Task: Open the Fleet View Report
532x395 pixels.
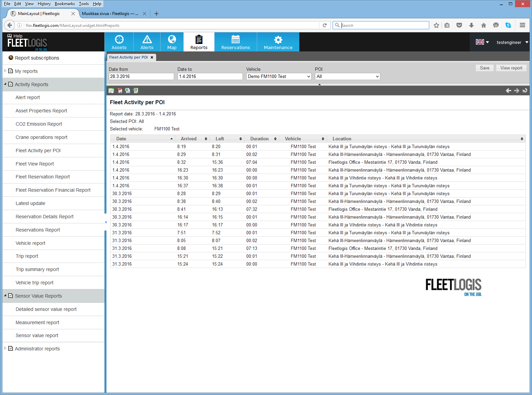Action: coord(35,164)
